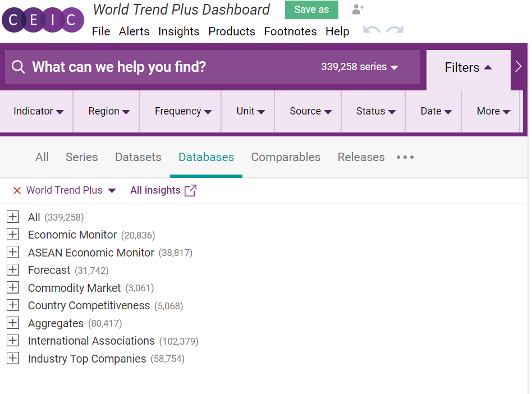Open the Insights menu
This screenshot has height=394, width=532.
(179, 31)
